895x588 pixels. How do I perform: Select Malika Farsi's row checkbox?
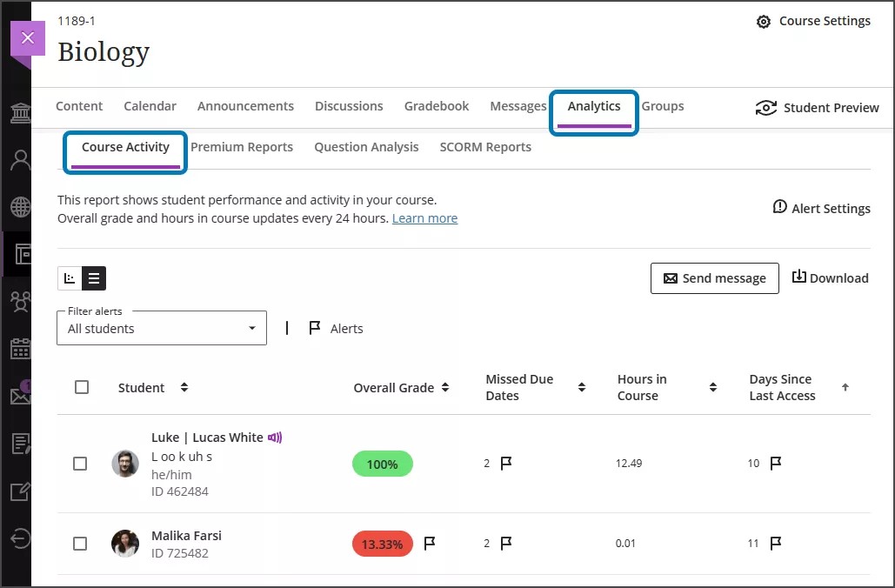coord(80,544)
